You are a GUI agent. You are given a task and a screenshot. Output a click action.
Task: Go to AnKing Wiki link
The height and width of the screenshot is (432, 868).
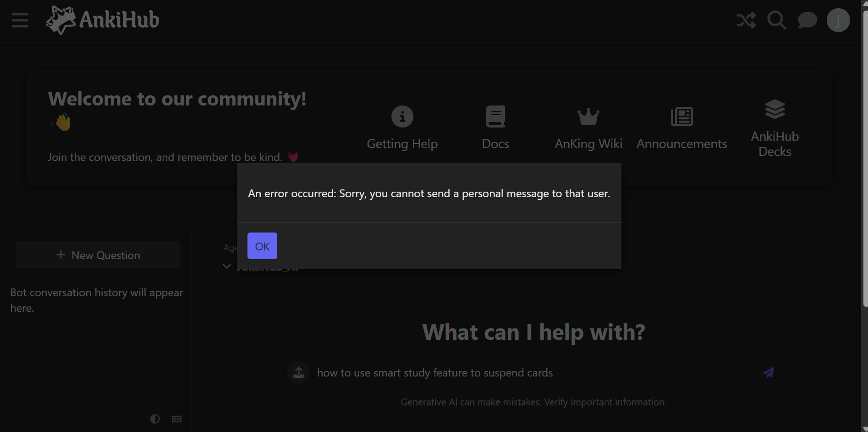tap(588, 144)
